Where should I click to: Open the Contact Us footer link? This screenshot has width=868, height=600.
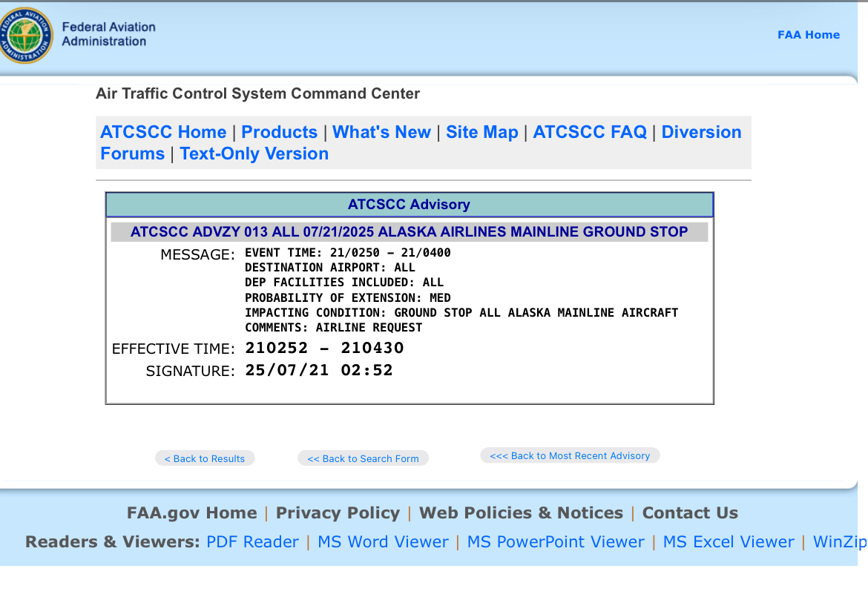(x=690, y=513)
